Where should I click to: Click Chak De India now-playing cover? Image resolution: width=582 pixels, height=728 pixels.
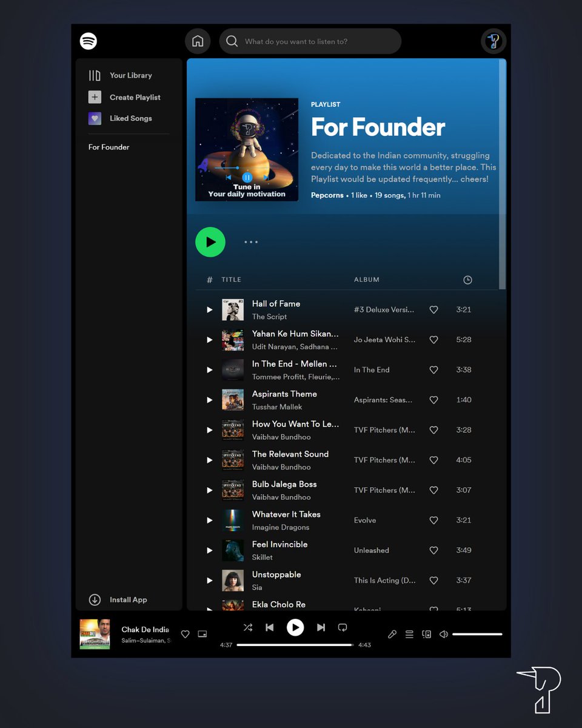coord(95,634)
